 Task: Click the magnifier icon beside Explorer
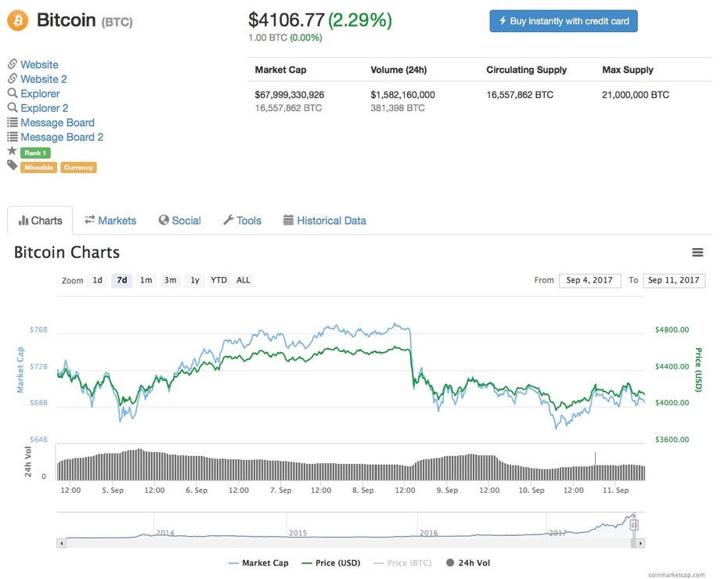click(13, 93)
